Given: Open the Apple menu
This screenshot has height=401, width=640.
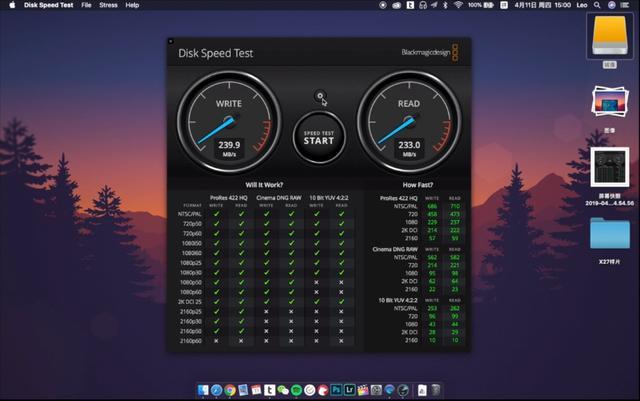Looking at the screenshot, I should 12,5.
